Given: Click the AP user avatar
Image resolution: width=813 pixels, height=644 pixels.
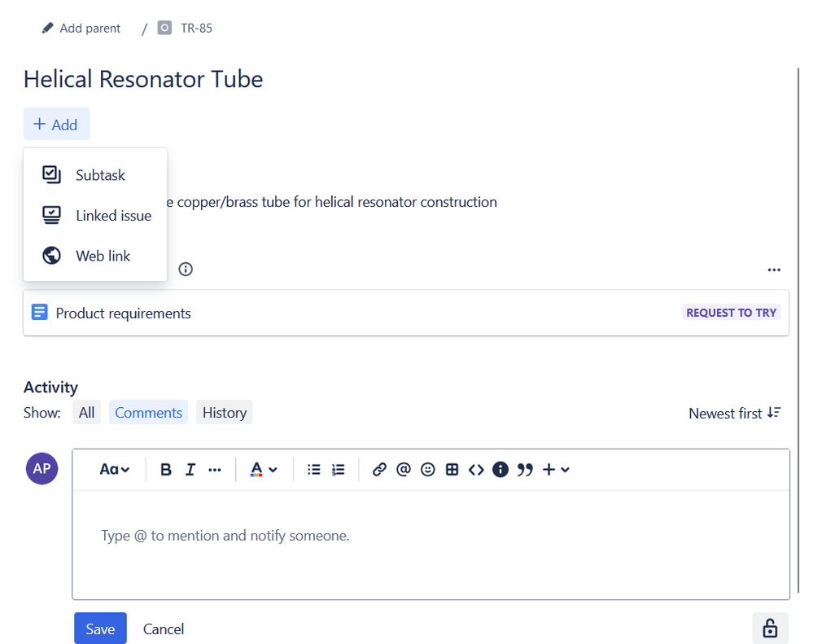Looking at the screenshot, I should tap(42, 468).
